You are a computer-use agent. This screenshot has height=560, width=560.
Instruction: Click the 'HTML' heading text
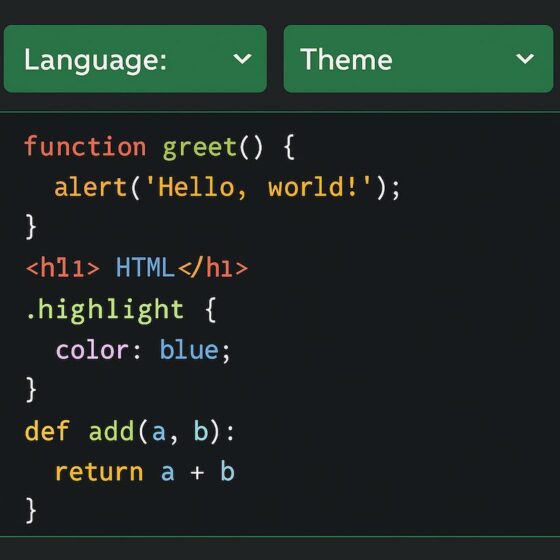tap(145, 267)
